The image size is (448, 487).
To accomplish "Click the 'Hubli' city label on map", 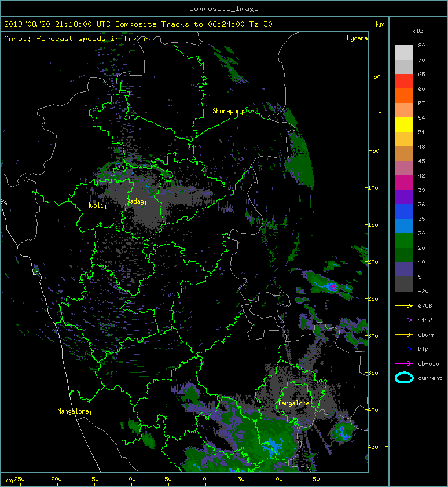I will pyautogui.click(x=94, y=205).
